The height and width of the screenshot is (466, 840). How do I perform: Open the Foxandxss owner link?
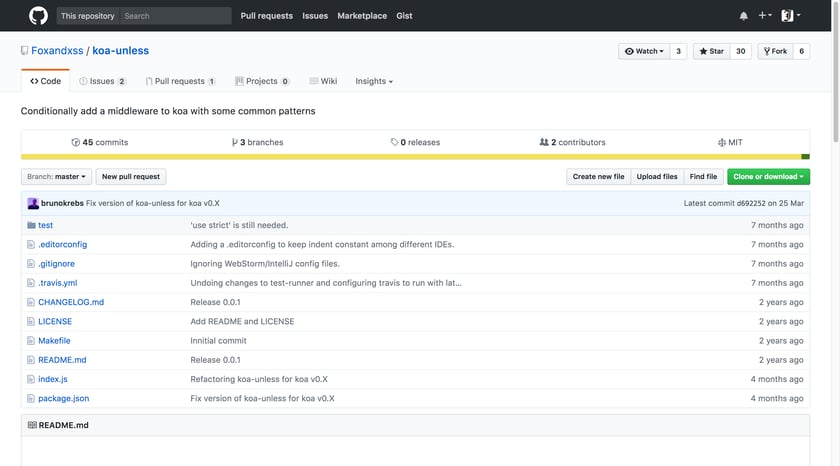(57, 51)
